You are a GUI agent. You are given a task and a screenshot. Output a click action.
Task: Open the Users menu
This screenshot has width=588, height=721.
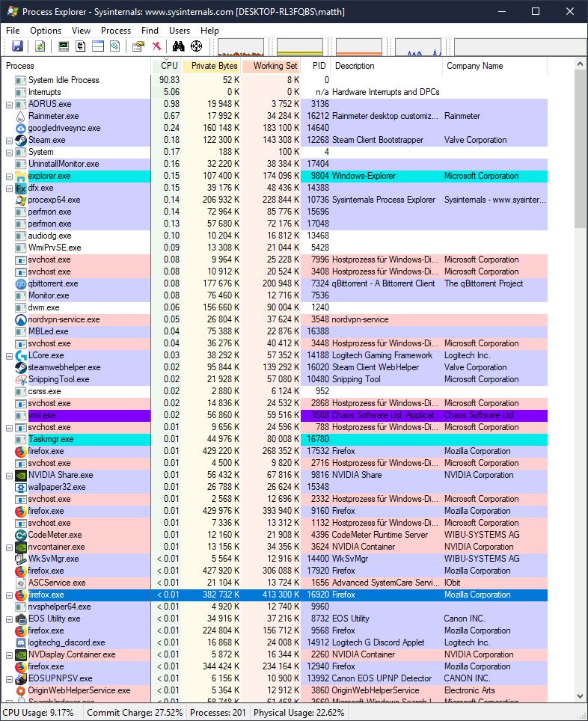[180, 31]
